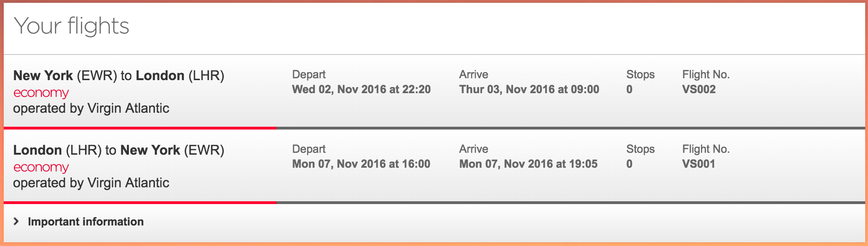The image size is (868, 246).
Task: Click the Depart label in return row
Action: [x=309, y=149]
